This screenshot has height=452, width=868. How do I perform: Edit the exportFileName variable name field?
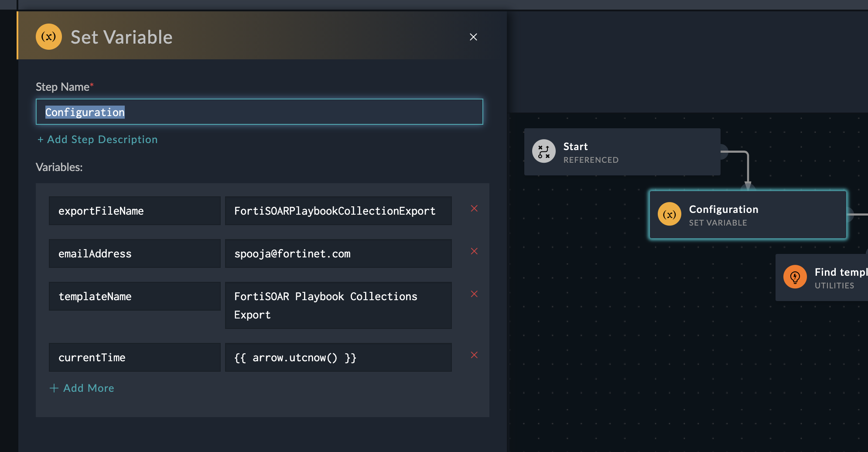coord(134,211)
